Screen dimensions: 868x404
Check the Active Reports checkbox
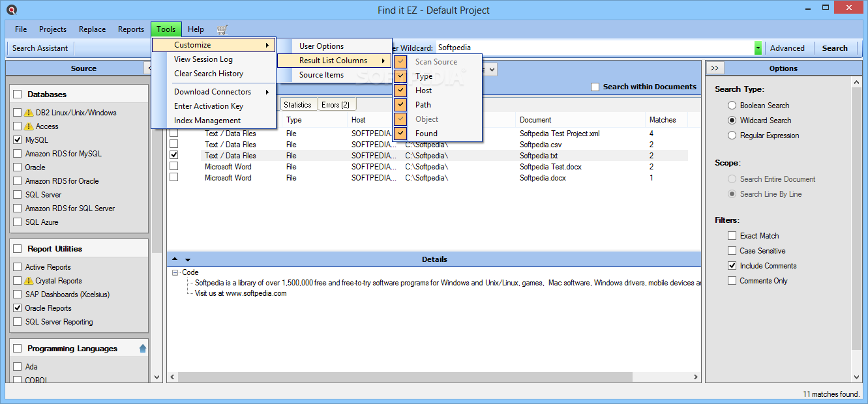pos(18,267)
